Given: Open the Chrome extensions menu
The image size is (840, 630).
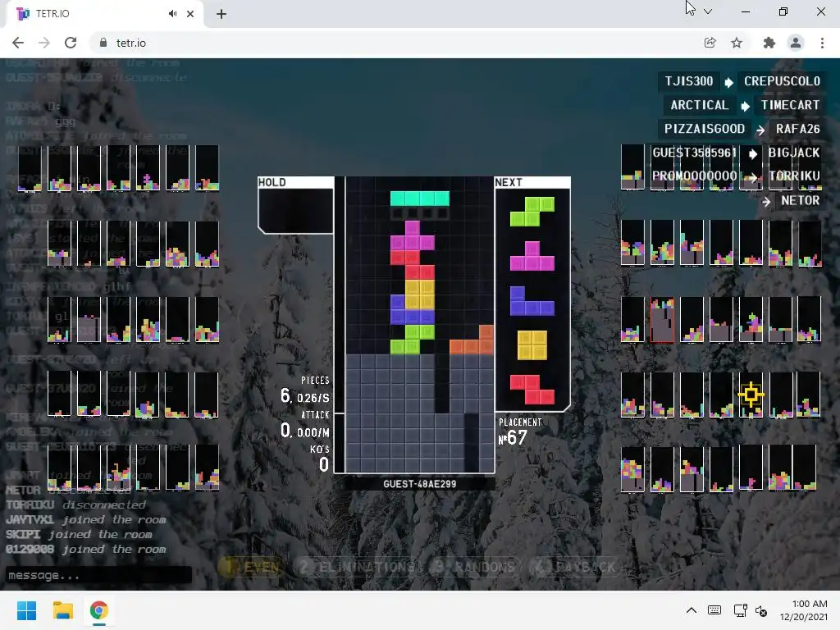Looking at the screenshot, I should [x=769, y=43].
